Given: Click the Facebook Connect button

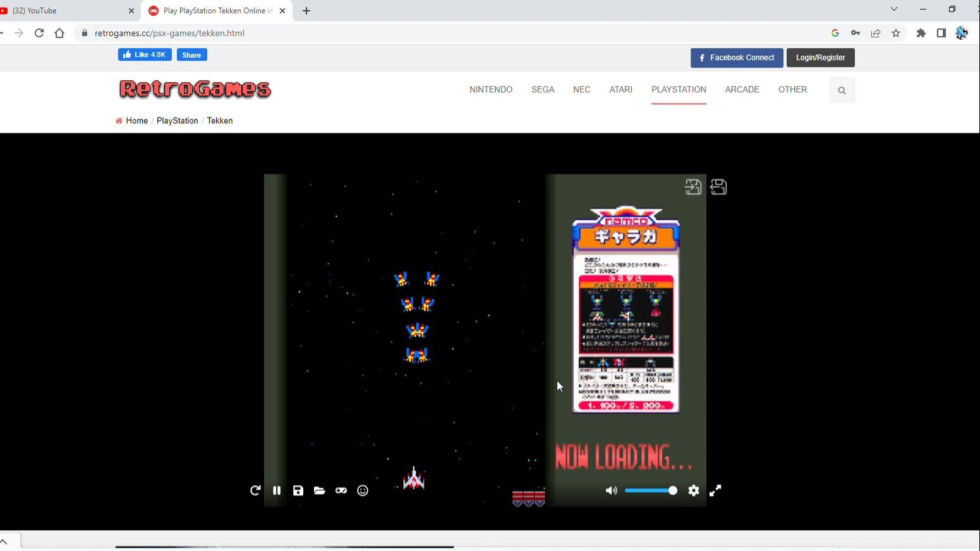Looking at the screenshot, I should 737,58.
